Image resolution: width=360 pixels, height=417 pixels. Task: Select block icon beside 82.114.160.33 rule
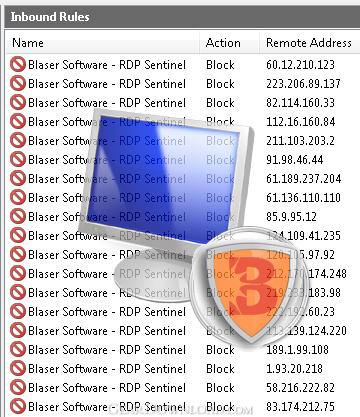[x=18, y=102]
